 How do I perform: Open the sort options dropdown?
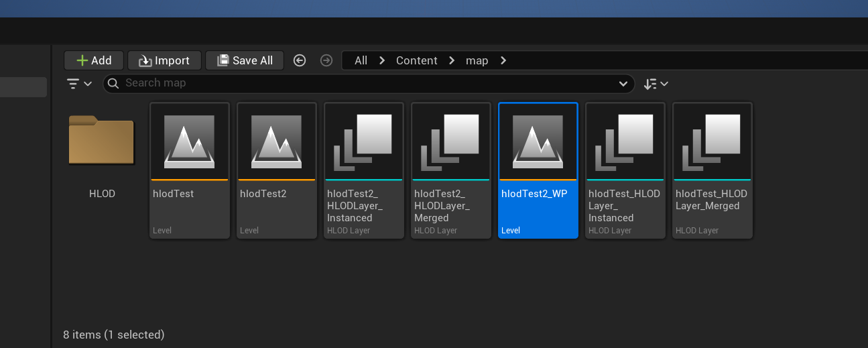click(656, 84)
